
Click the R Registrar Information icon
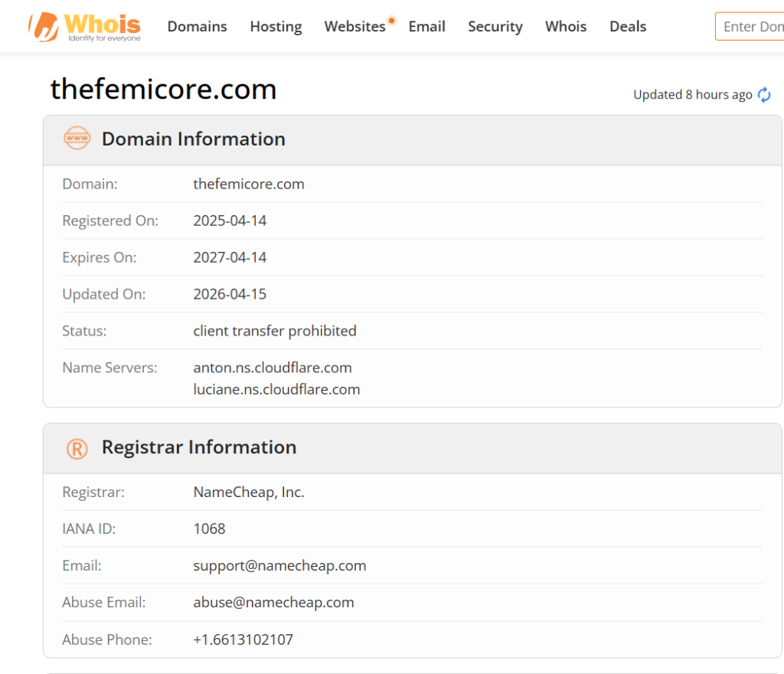(x=77, y=449)
